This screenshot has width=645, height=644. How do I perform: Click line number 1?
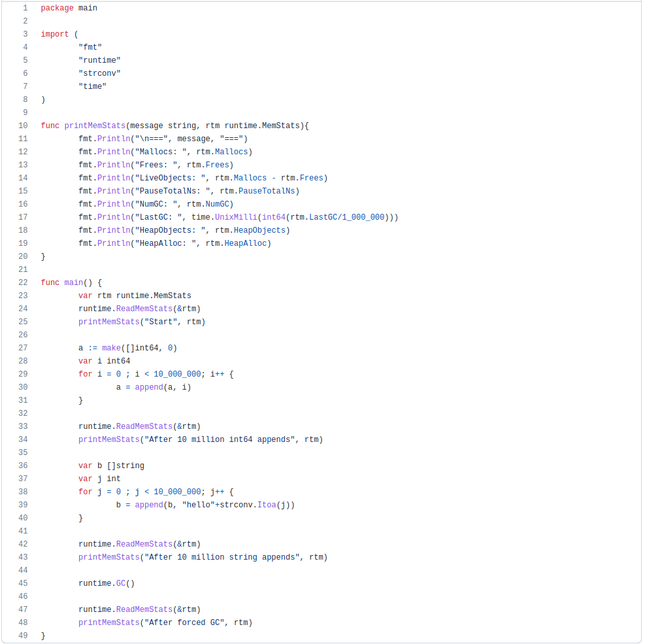tap(25, 8)
